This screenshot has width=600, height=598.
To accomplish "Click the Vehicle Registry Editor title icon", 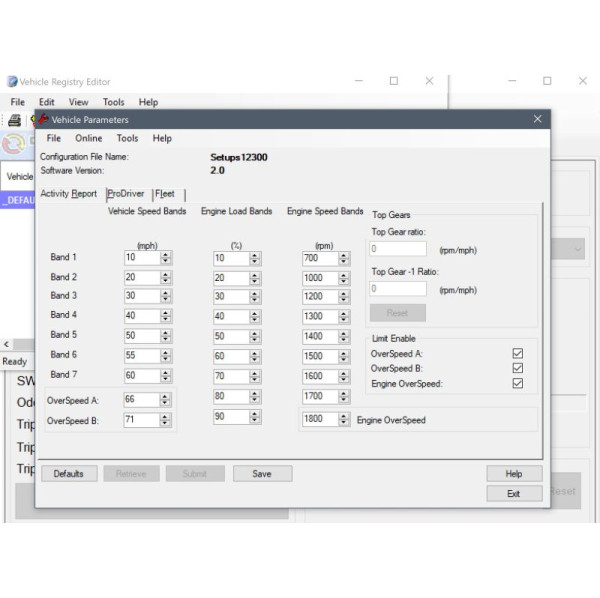I will click(12, 82).
